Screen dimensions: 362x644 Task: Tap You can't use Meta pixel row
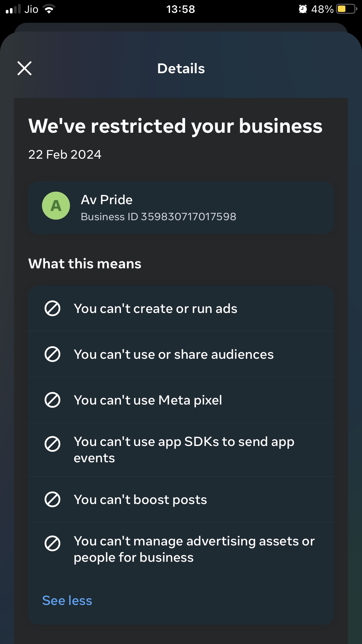pos(181,400)
